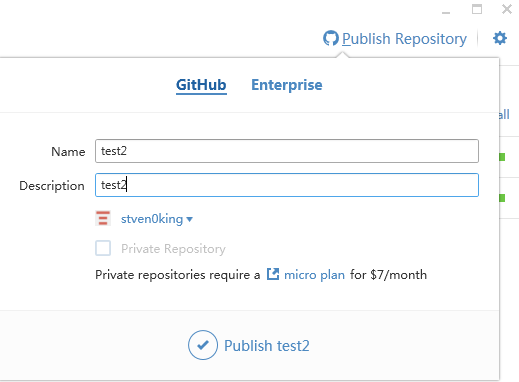Screen dimensions: 519x382
Task: Focus the Name input field
Action: 287,151
